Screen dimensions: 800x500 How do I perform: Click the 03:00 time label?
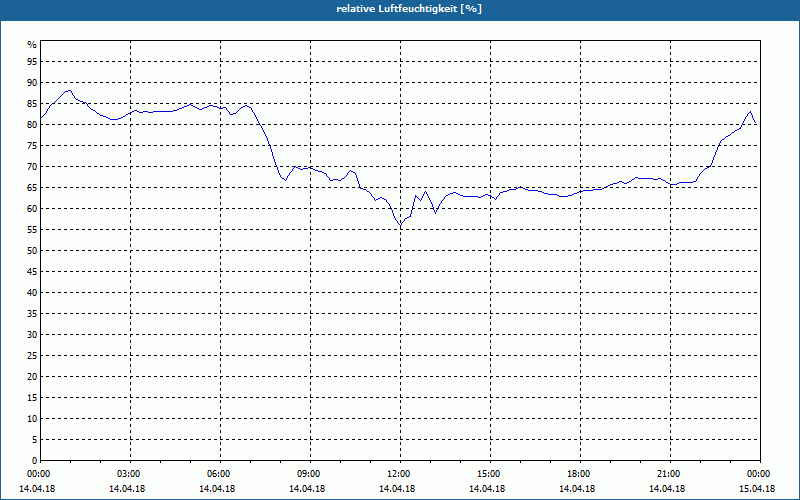tap(130, 473)
